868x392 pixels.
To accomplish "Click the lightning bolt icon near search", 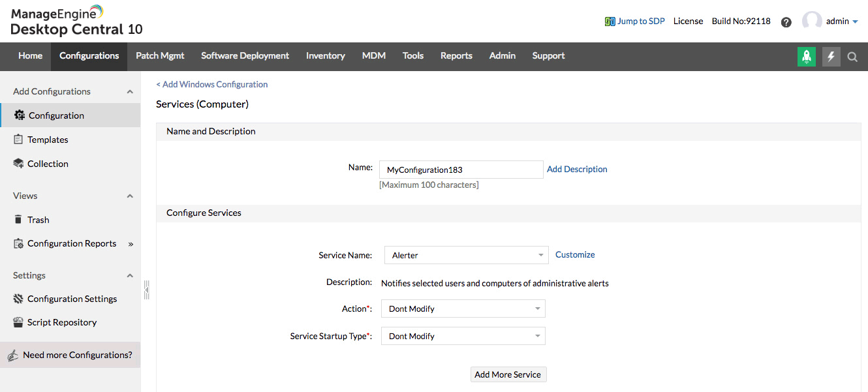I will coord(830,57).
